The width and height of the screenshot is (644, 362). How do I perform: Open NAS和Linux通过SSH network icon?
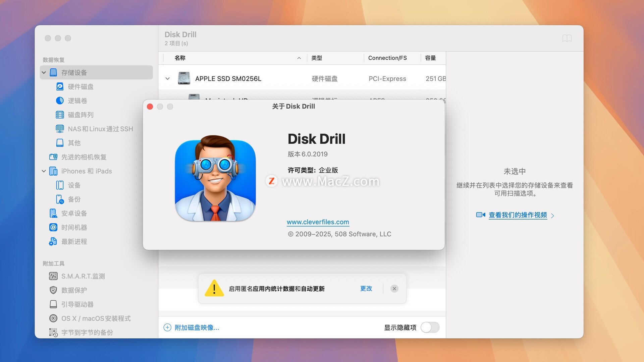click(60, 129)
